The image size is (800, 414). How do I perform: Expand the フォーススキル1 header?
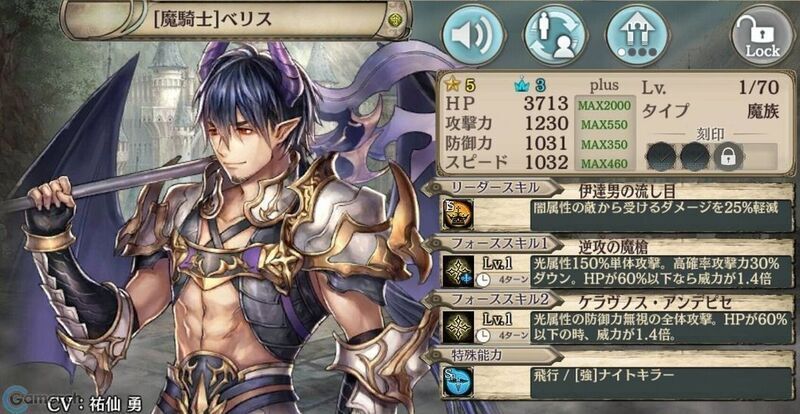(x=494, y=244)
